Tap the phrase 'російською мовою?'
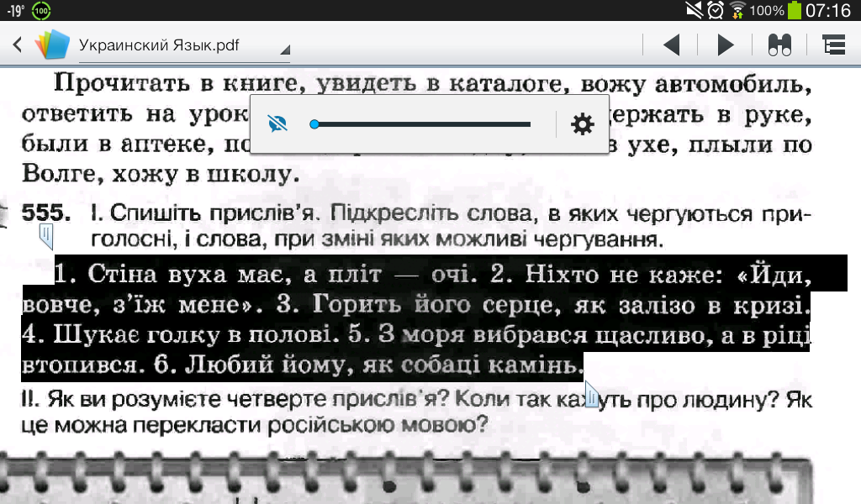This screenshot has width=861, height=504. (x=378, y=424)
